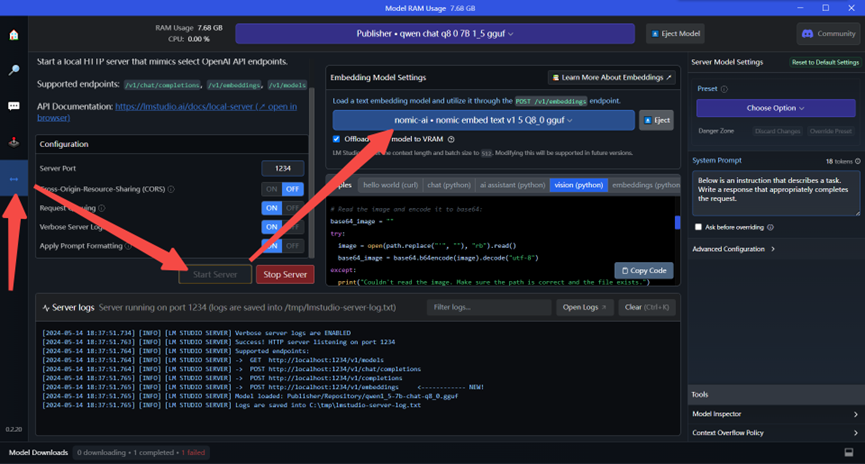Image resolution: width=865 pixels, height=464 pixels.
Task: Click the bottom-right panel toggle icon
Action: click(x=849, y=452)
